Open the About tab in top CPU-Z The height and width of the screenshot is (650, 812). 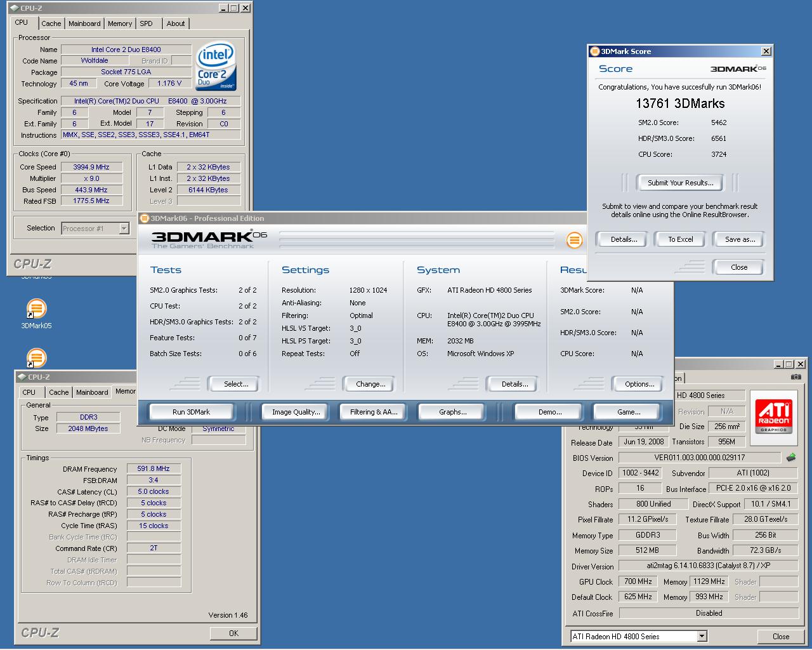pos(176,23)
